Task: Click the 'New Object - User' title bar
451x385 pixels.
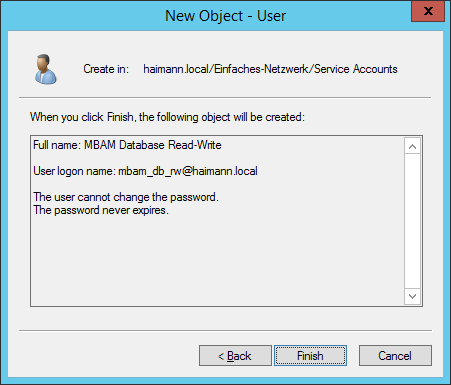Action: pyautogui.click(x=226, y=16)
